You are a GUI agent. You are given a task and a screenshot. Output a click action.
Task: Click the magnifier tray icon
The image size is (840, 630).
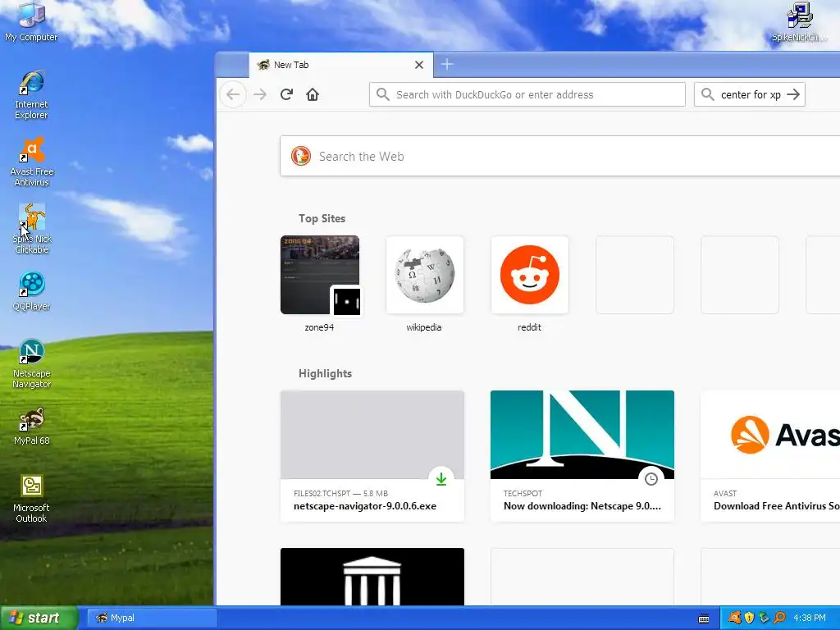[779, 618]
